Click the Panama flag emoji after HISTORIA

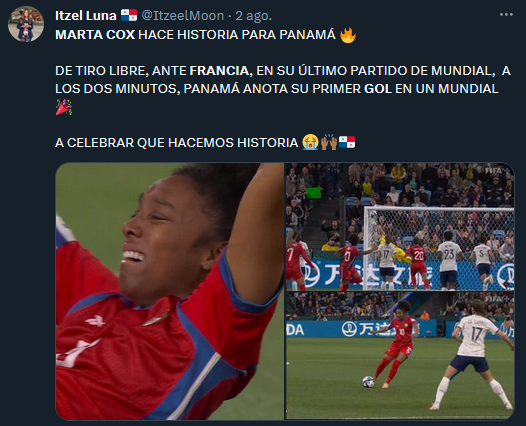coord(347,142)
